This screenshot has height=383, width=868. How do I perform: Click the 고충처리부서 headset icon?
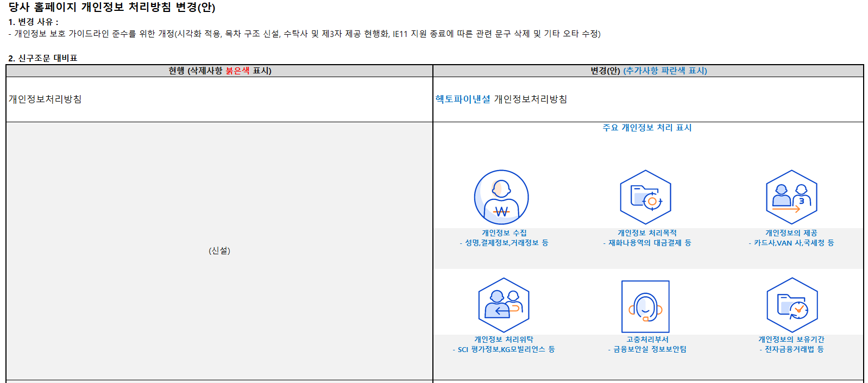[x=645, y=306]
